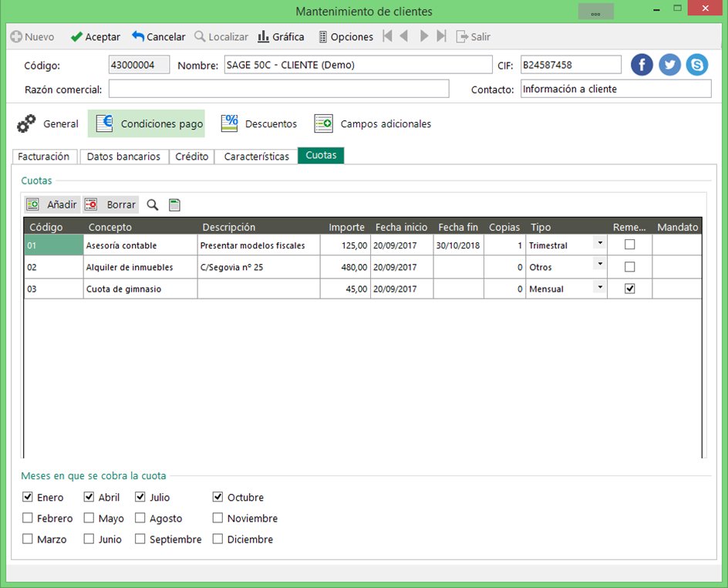Image resolution: width=728 pixels, height=588 pixels.
Task: Click the Campos adicionales icon
Action: point(324,123)
